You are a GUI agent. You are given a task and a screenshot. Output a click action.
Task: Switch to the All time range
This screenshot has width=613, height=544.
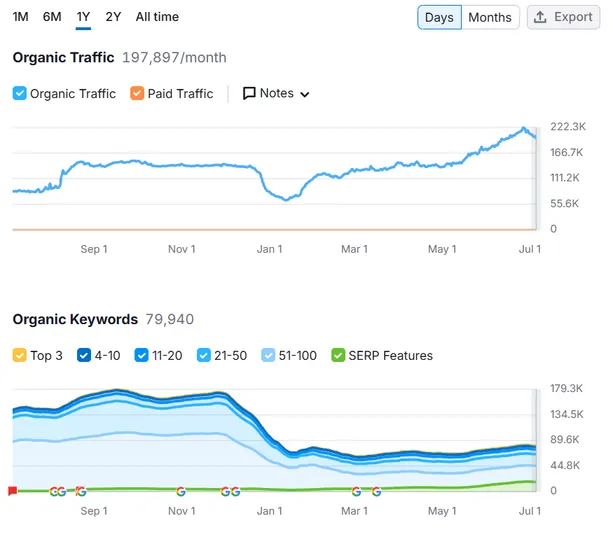tap(157, 17)
